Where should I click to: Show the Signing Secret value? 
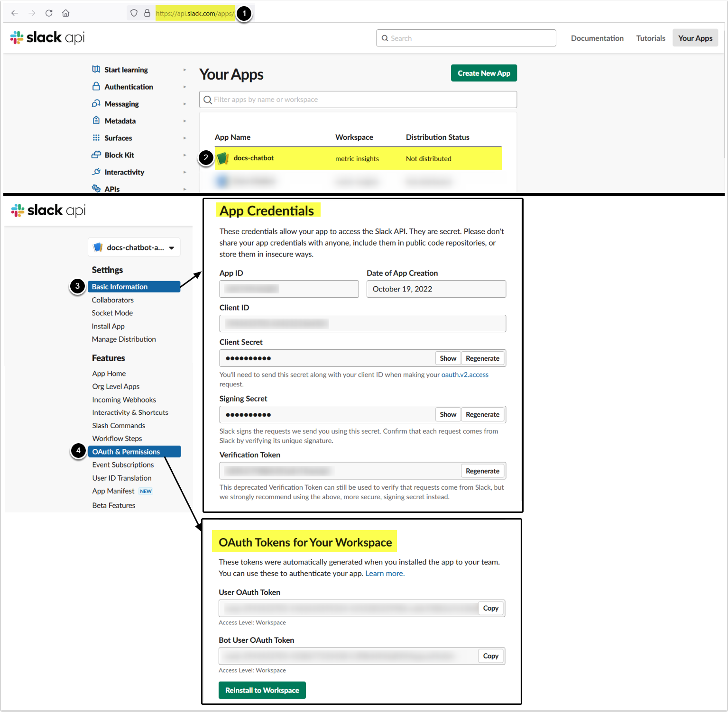click(448, 414)
